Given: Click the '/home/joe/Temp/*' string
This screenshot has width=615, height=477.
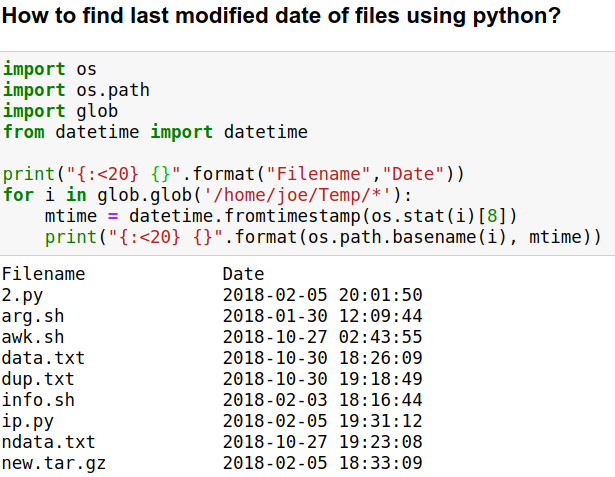Looking at the screenshot, I should [297, 195].
